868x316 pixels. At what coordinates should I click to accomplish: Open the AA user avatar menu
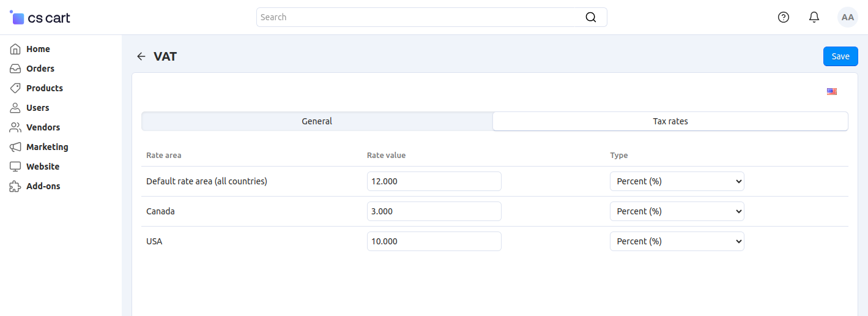point(848,17)
